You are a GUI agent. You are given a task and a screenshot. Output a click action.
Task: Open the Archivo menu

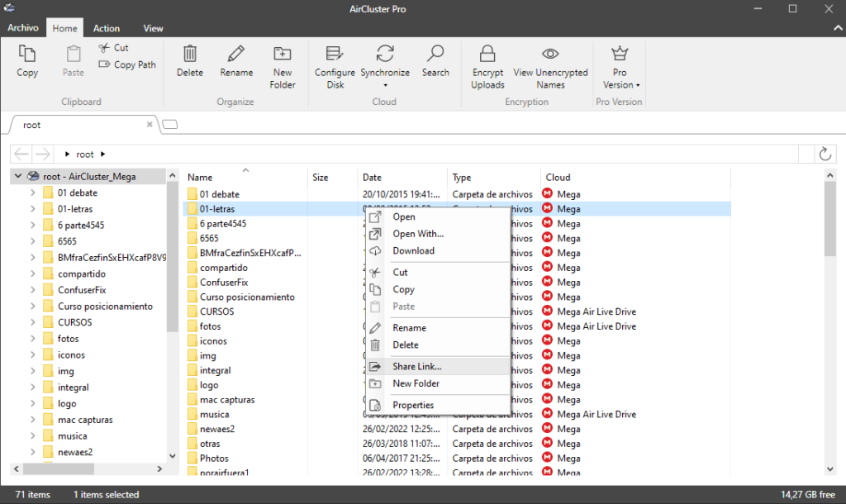pos(22,27)
